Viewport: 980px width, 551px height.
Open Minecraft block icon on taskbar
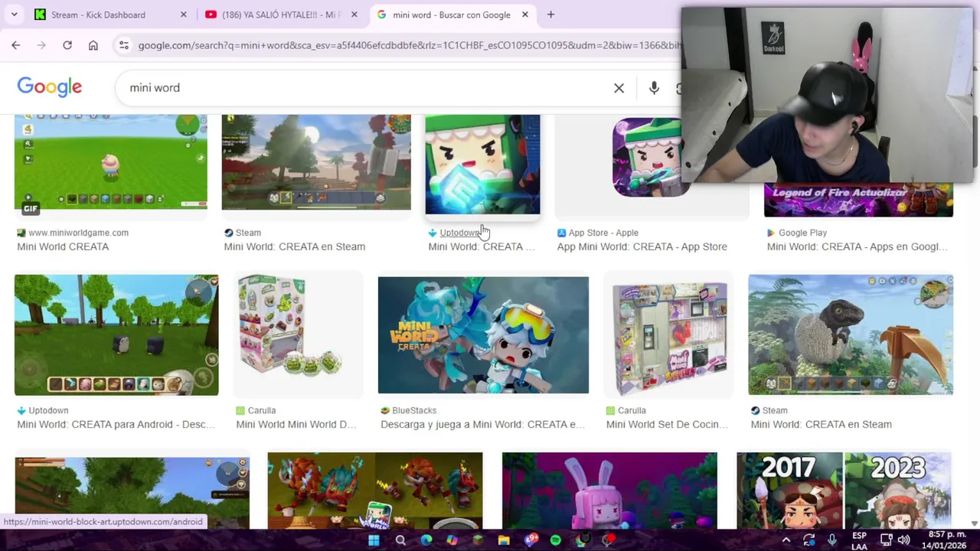(x=479, y=540)
